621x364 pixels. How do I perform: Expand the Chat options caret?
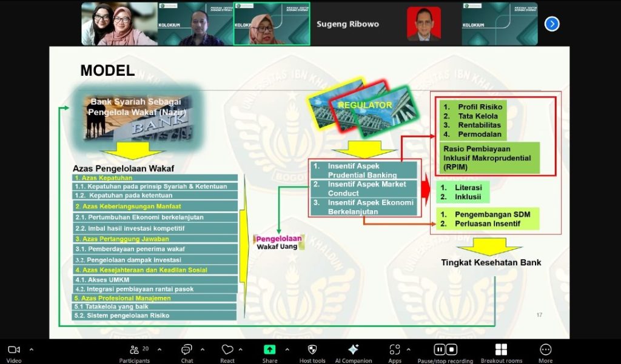[x=203, y=349]
